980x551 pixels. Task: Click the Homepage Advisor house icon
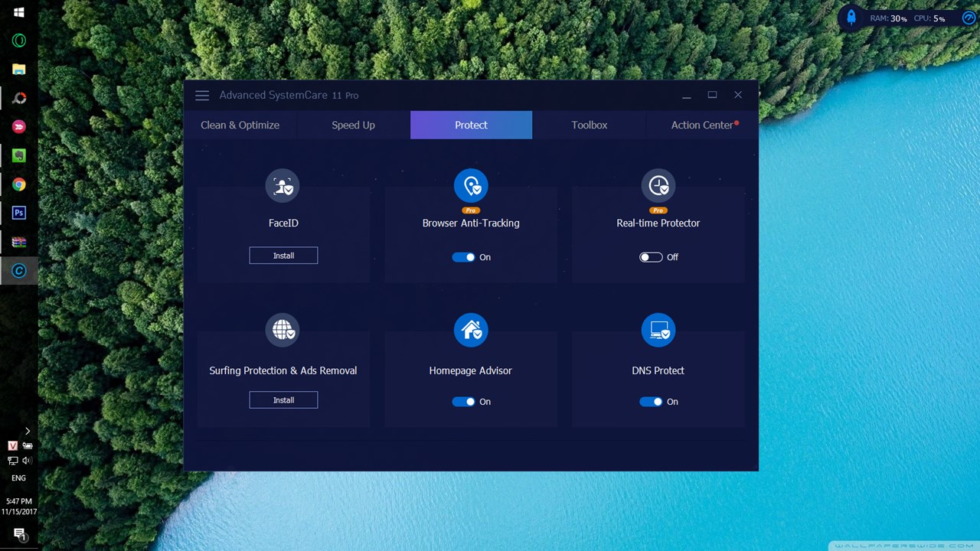coord(471,330)
